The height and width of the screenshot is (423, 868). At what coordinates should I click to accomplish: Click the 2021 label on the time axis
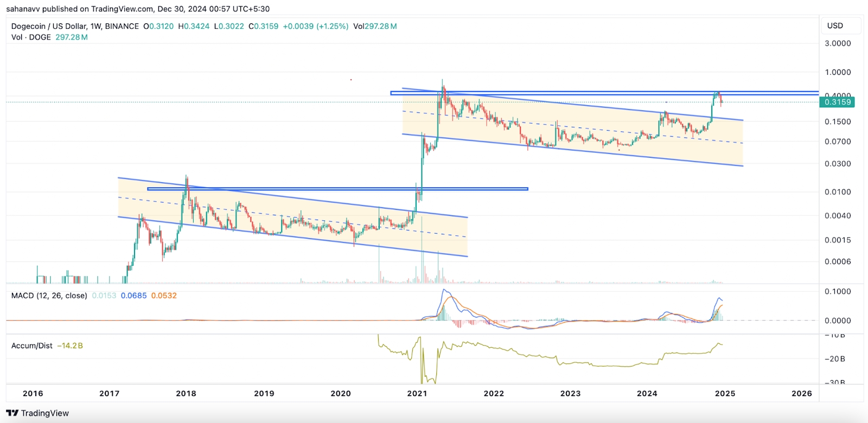coord(417,393)
